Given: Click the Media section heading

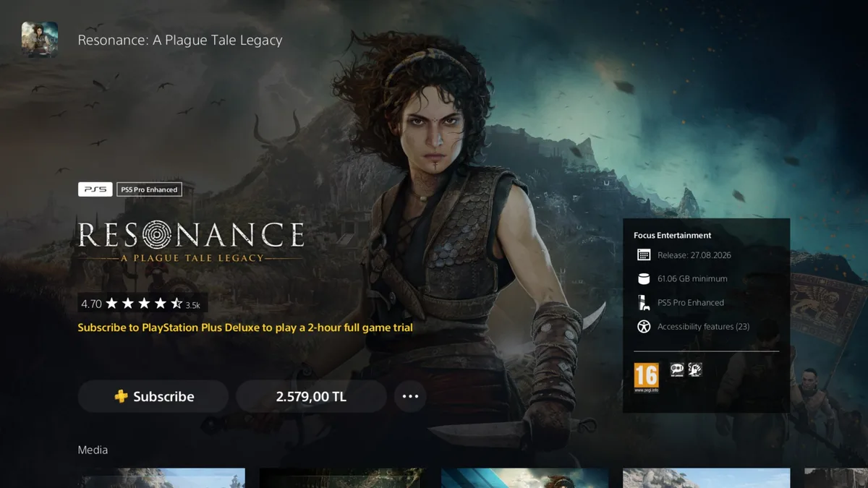Looking at the screenshot, I should (93, 450).
